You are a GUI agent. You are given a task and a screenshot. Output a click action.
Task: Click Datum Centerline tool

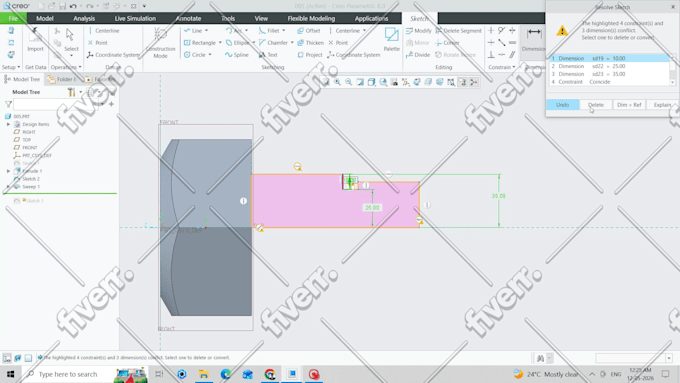click(103, 31)
